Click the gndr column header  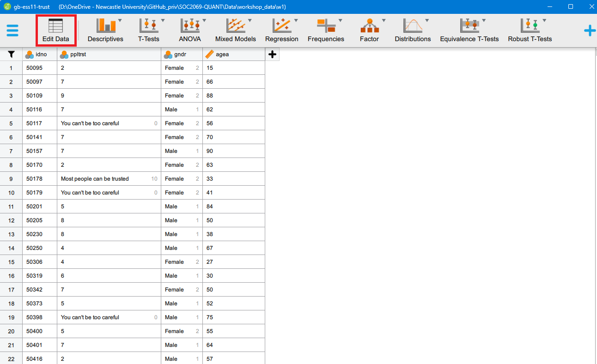[x=182, y=55]
